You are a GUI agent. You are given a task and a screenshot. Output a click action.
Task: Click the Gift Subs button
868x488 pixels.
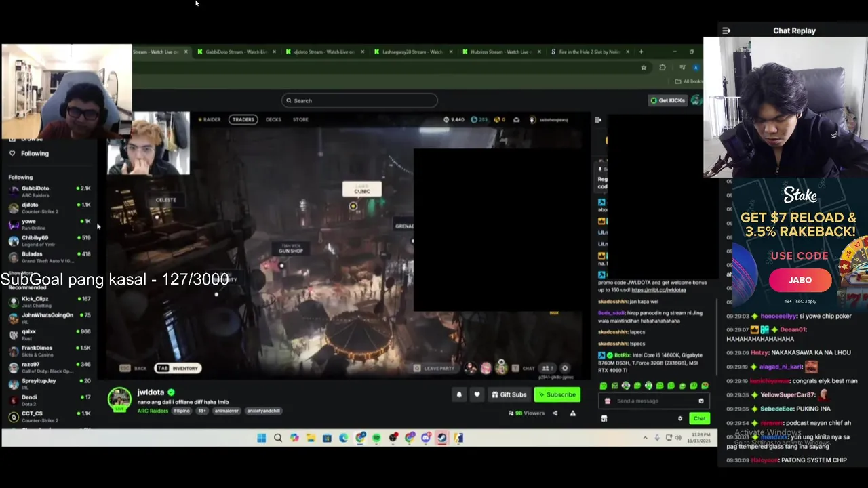coord(509,394)
